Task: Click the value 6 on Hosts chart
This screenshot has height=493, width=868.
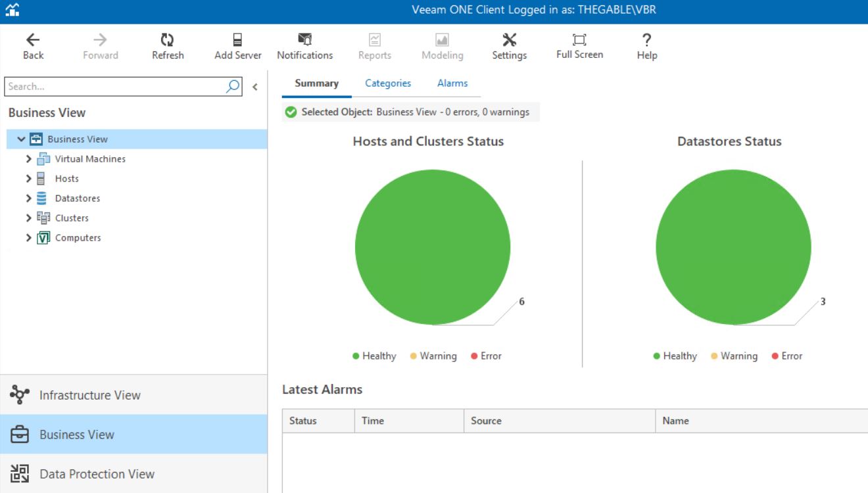Action: (521, 302)
